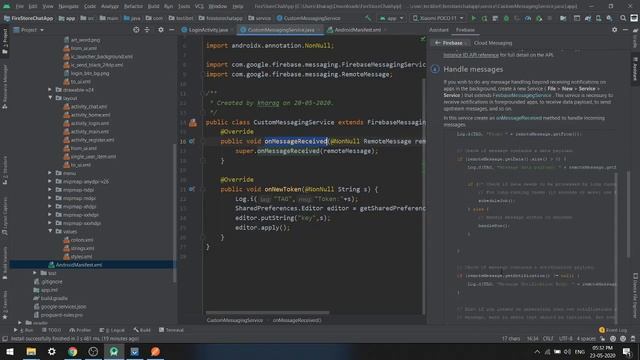Viewport: 640px width, 360px height.
Task: Click FireStoreChatApp breadcrumb in navigation bar
Action: 29,18
